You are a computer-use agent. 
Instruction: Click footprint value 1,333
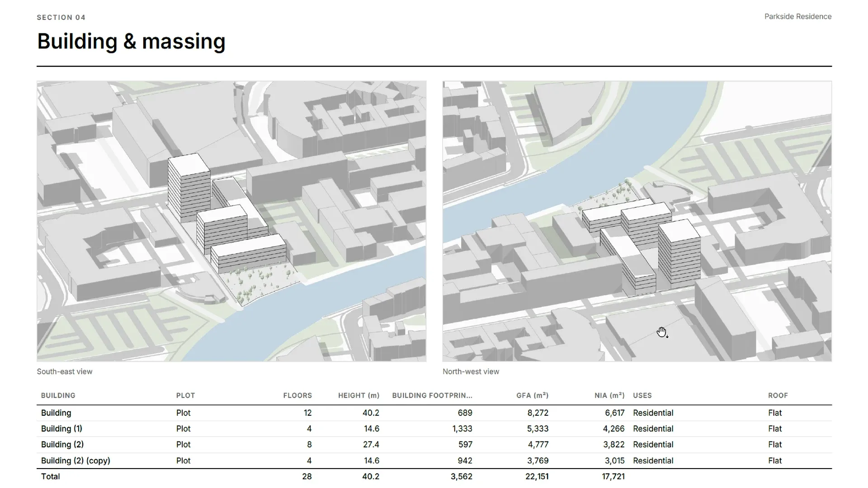(x=462, y=429)
